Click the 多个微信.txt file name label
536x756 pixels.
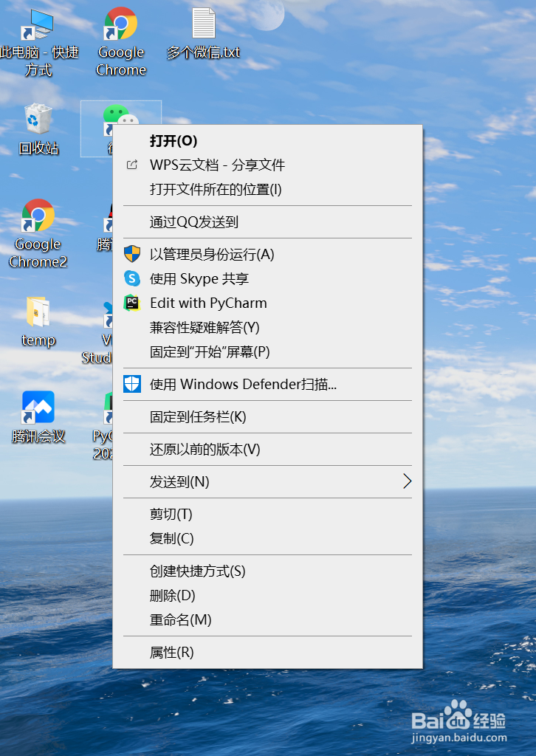tap(203, 52)
